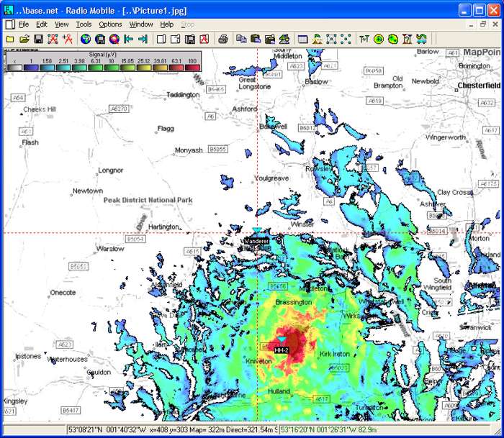Screen dimensions: 504x438
Task: Click the Print icon in toolbar
Action: 223,38
